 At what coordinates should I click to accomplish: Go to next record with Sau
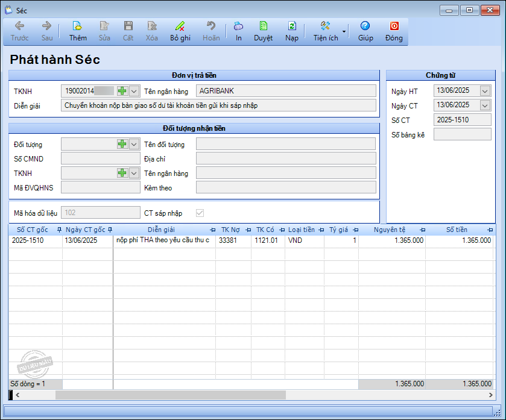click(47, 31)
